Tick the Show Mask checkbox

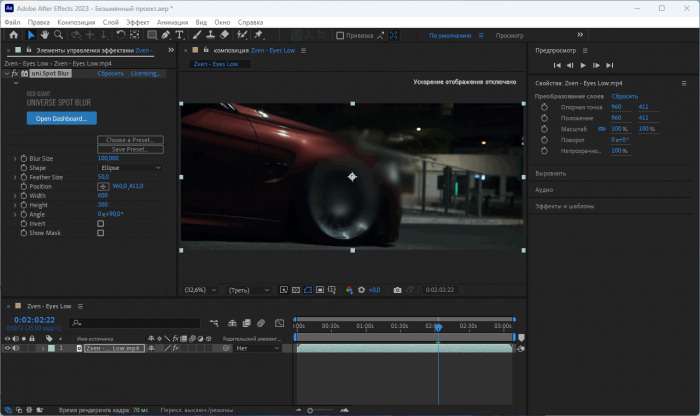pos(100,233)
